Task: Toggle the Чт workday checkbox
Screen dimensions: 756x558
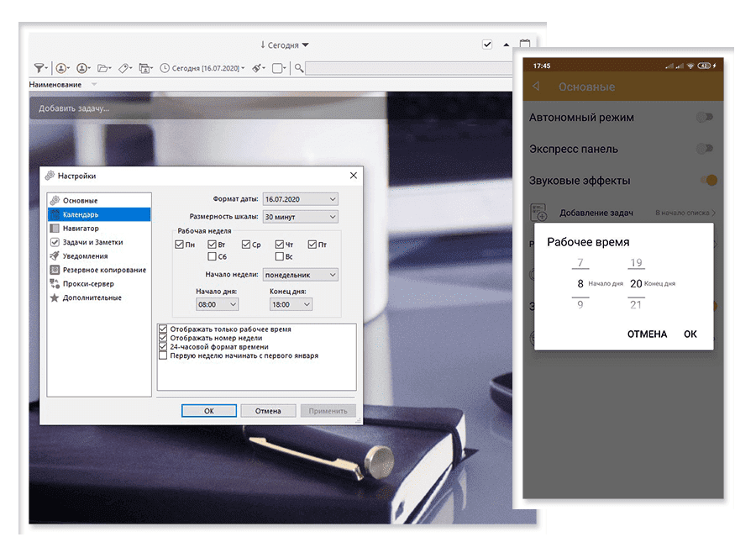Action: [x=279, y=245]
